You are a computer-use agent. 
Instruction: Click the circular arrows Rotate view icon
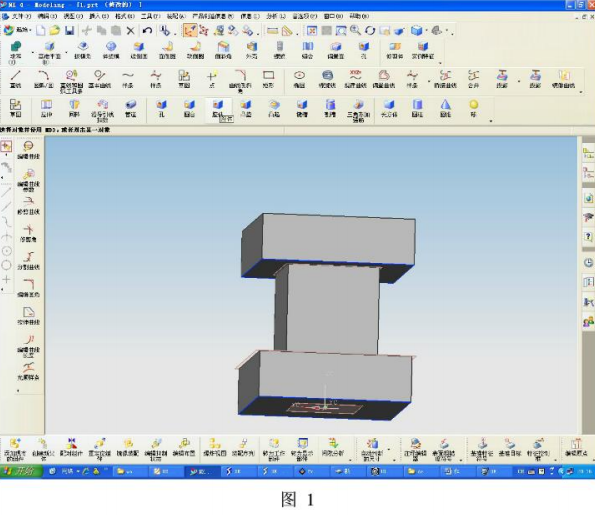(370, 31)
